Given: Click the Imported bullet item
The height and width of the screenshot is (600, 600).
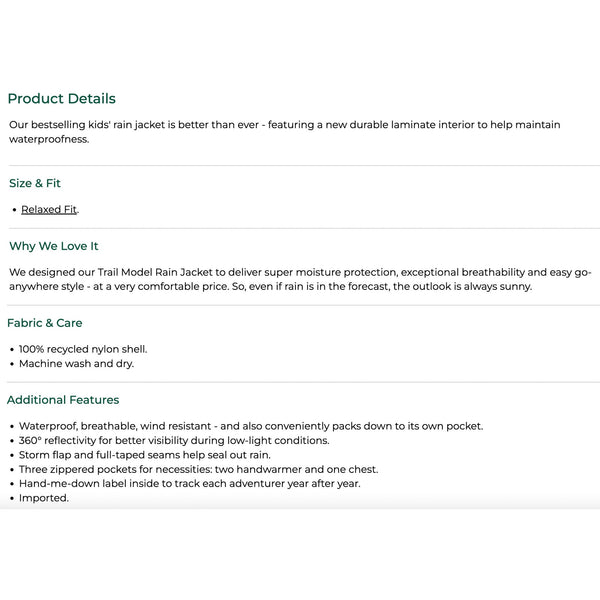Looking at the screenshot, I should click(44, 498).
